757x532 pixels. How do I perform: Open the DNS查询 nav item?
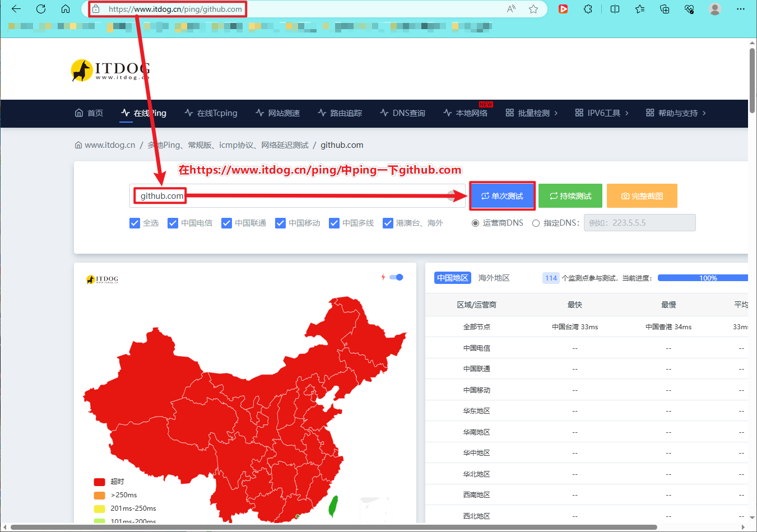[x=402, y=113]
